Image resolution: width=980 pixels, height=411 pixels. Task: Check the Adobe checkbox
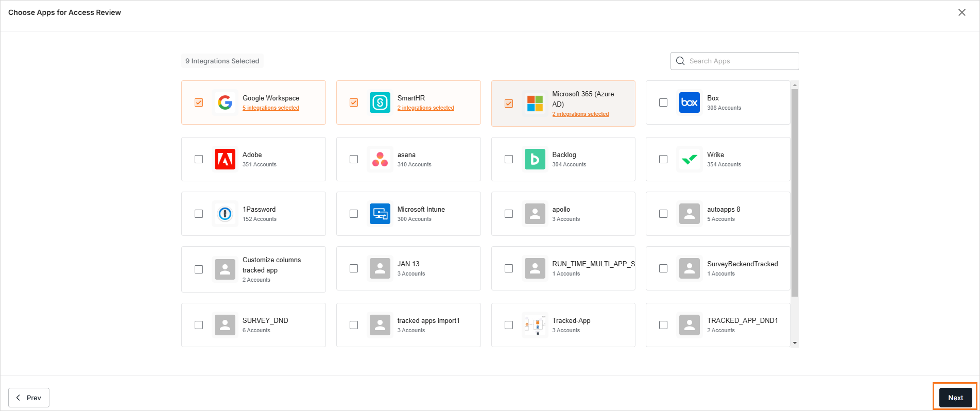[199, 159]
